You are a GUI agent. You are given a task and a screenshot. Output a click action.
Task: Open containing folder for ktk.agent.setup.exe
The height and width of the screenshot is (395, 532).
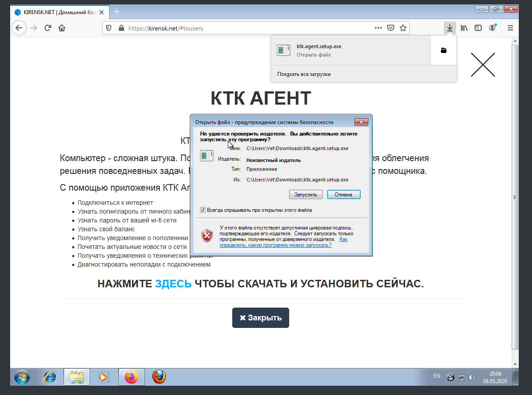[x=444, y=50]
